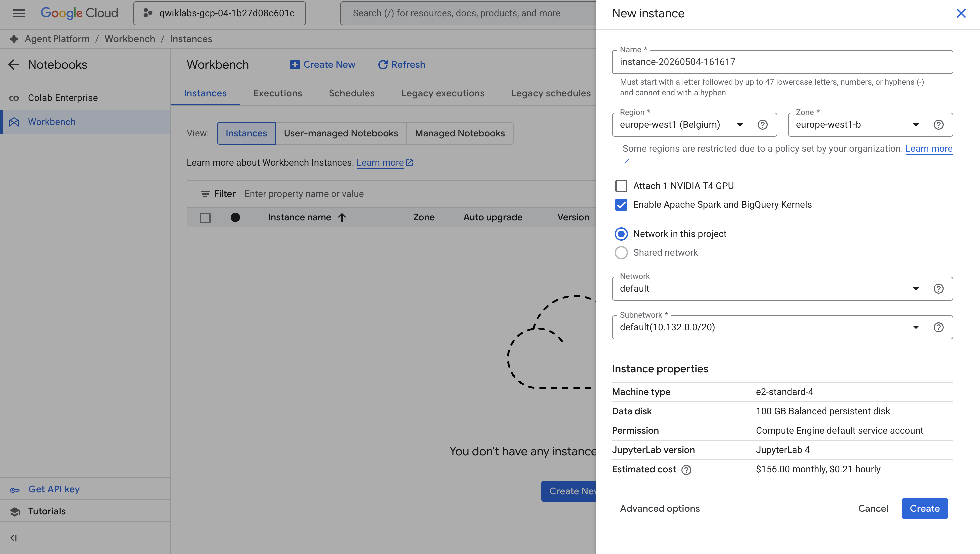
Task: Click the Colab Enterprise icon
Action: (x=14, y=98)
